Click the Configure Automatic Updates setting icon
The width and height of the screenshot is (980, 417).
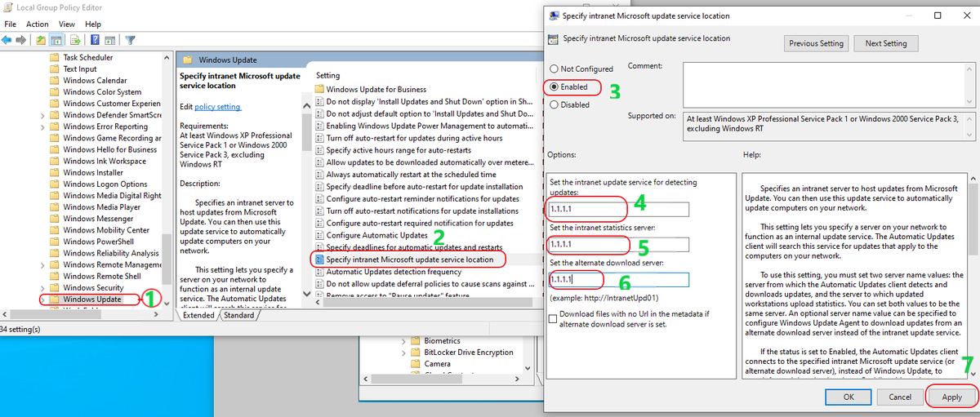[x=319, y=235]
